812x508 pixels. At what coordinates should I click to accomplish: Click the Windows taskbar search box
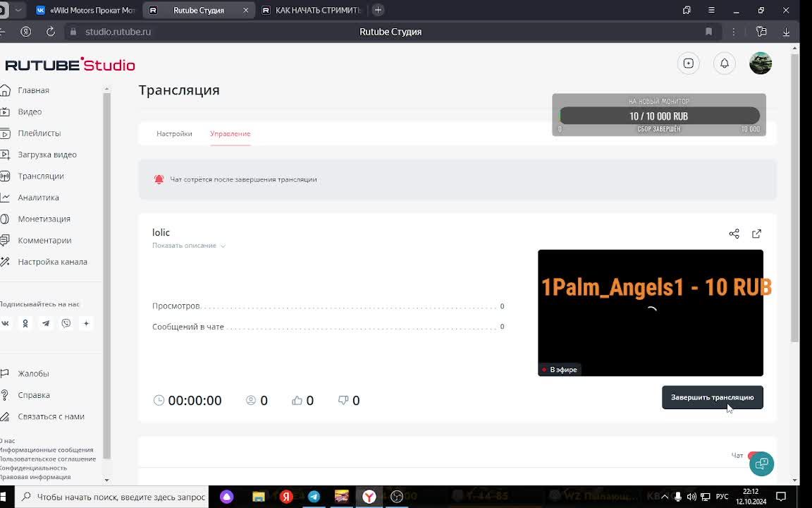[x=112, y=497]
